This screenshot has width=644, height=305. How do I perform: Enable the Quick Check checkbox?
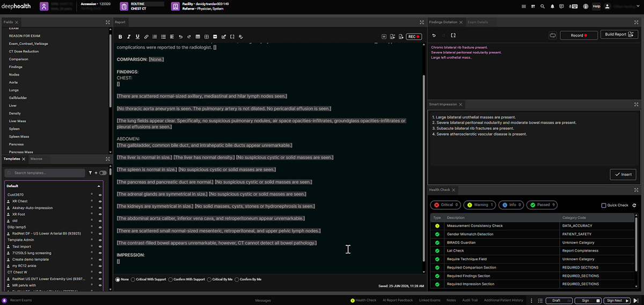tap(604, 205)
